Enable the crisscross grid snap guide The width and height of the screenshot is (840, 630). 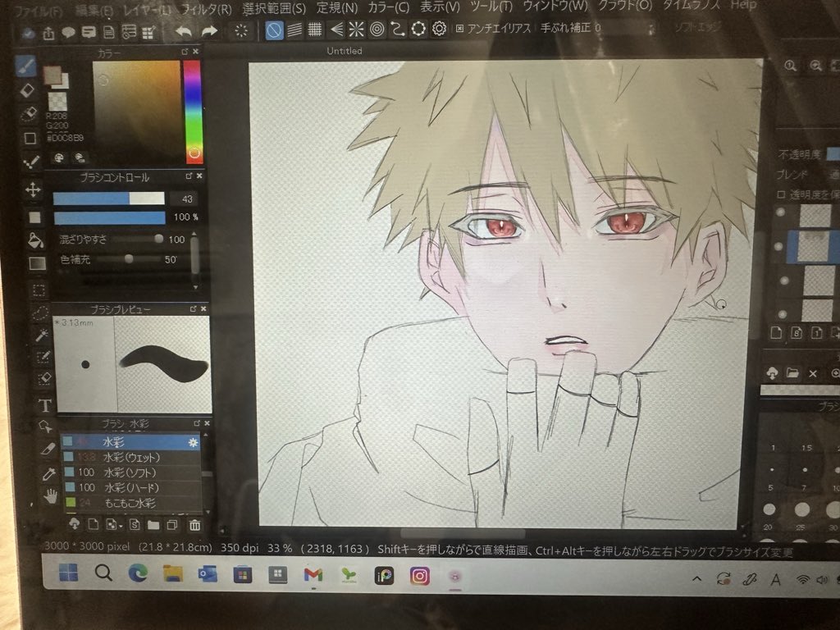(315, 30)
